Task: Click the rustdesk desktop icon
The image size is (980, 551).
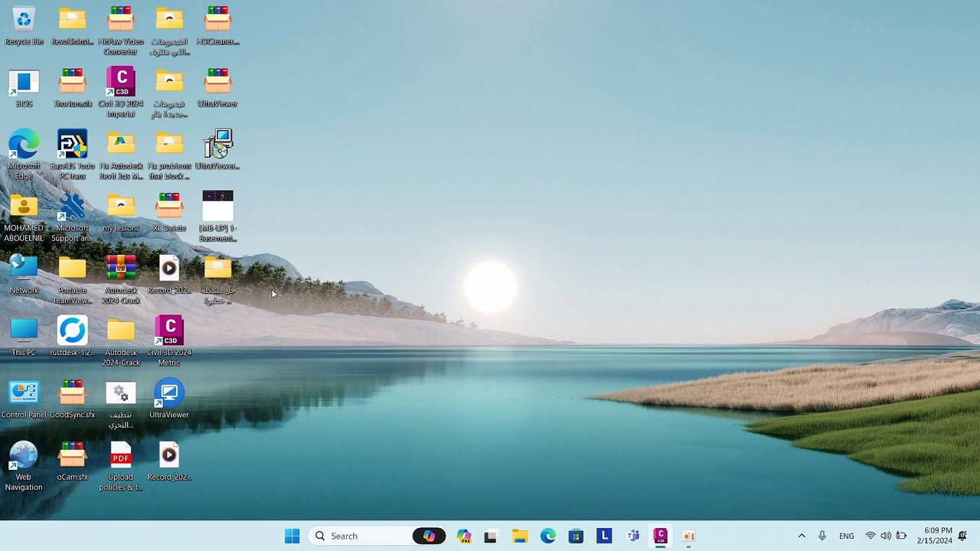Action: pos(72,331)
